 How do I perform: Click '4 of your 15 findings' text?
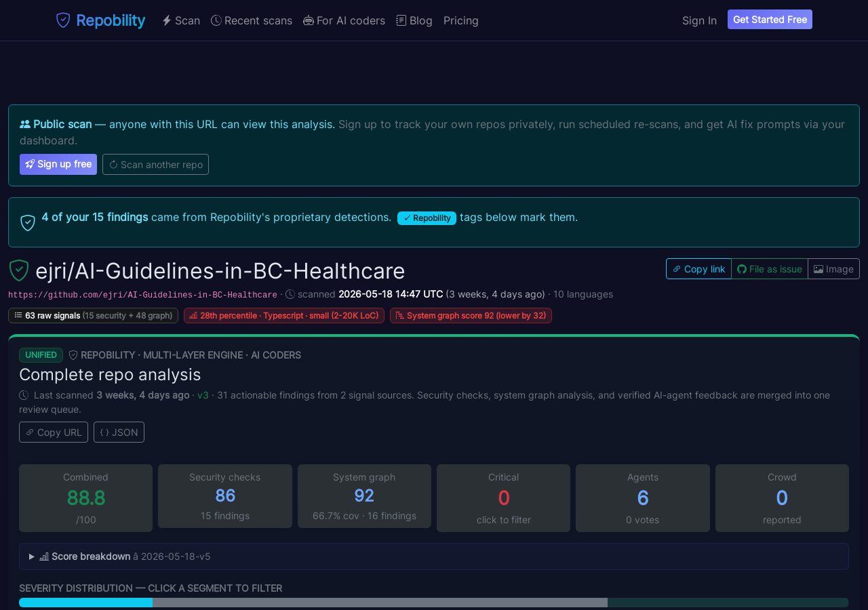tap(95, 217)
